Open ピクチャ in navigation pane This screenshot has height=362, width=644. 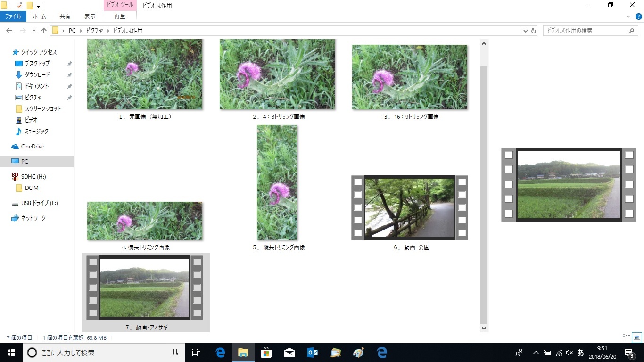point(33,98)
